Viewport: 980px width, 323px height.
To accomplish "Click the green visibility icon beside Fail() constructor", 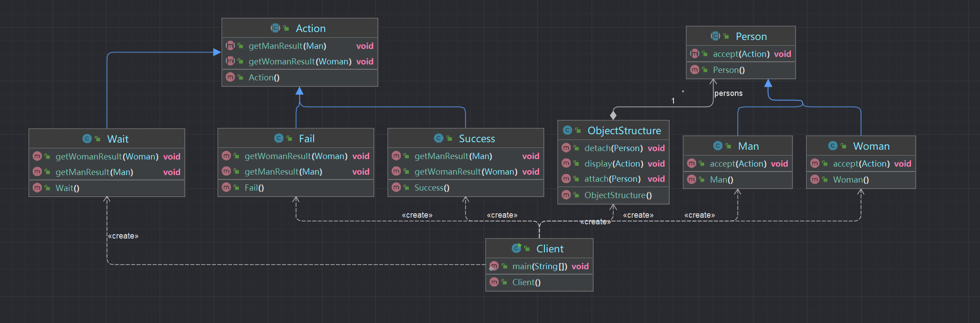I will 237,187.
